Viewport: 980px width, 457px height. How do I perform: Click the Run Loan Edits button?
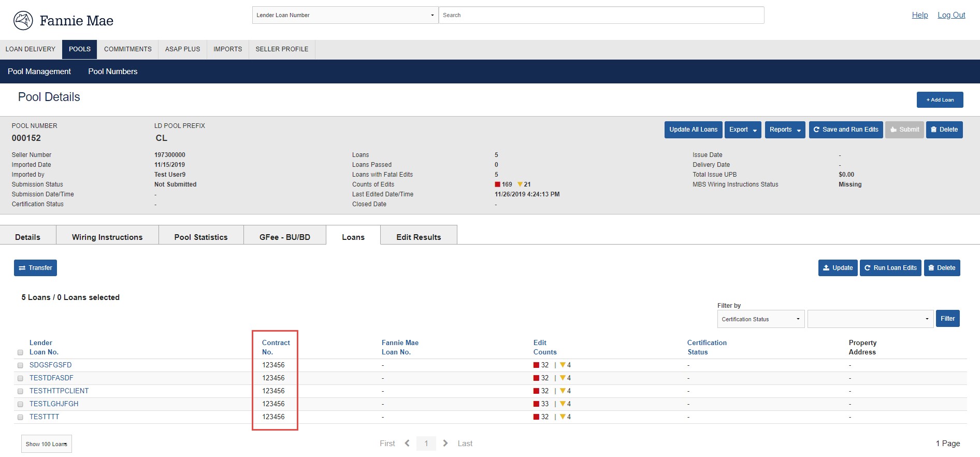(890, 268)
